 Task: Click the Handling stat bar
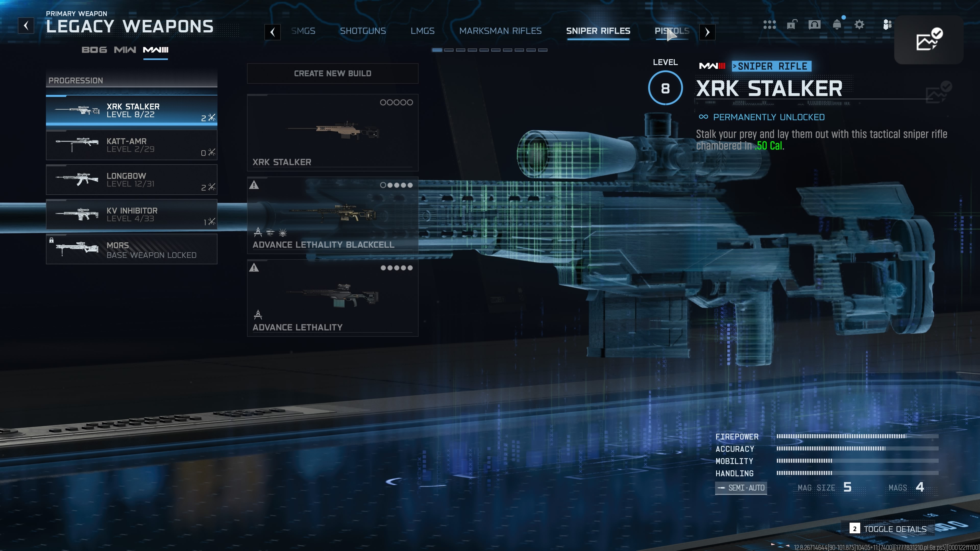[x=857, y=473]
